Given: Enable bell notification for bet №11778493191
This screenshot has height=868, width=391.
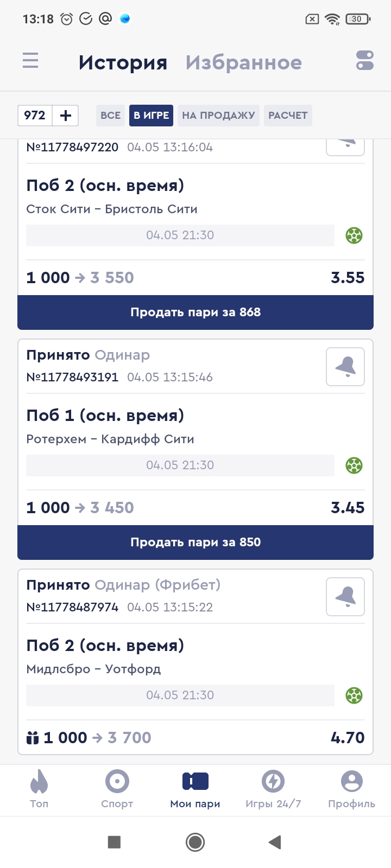Looking at the screenshot, I should (345, 367).
